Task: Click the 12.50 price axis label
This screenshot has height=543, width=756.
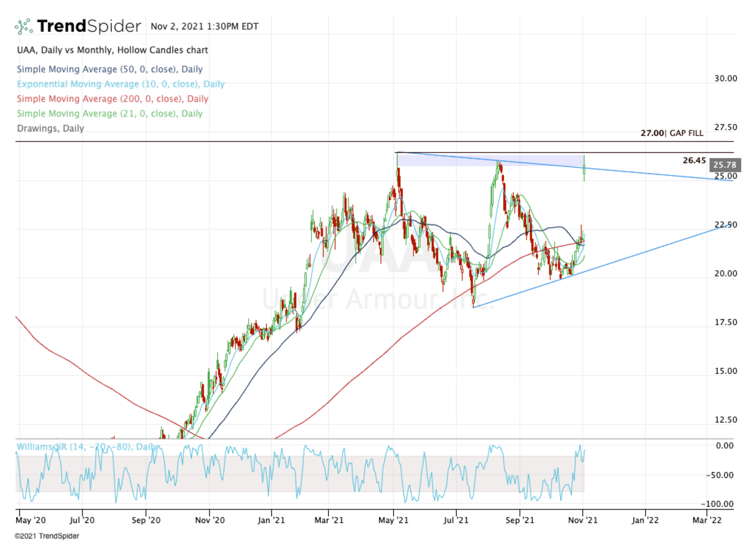Action: click(725, 420)
